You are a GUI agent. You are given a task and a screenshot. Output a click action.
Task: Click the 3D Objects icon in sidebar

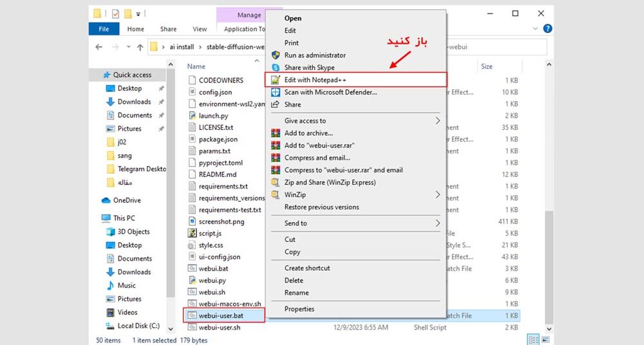pos(111,232)
